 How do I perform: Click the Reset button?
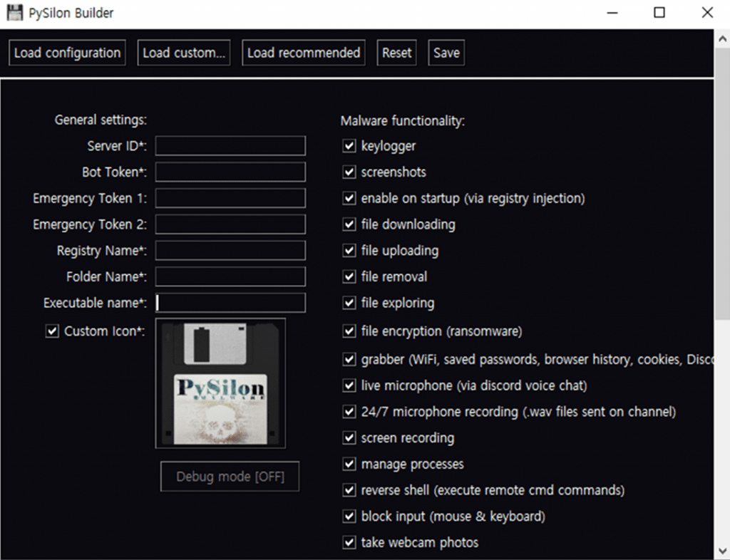[396, 53]
